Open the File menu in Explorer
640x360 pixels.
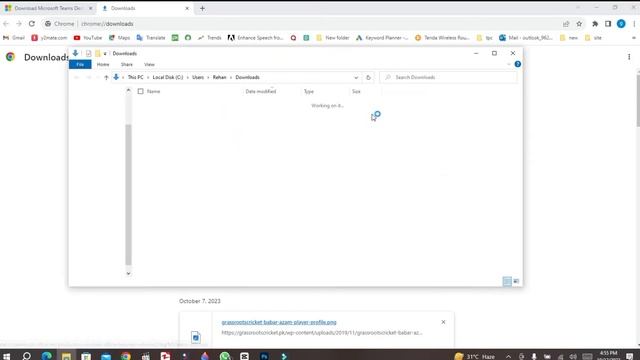tap(80, 64)
